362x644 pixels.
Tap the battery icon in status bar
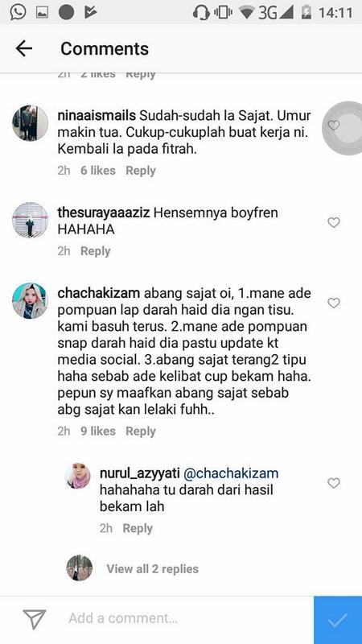pyautogui.click(x=306, y=12)
